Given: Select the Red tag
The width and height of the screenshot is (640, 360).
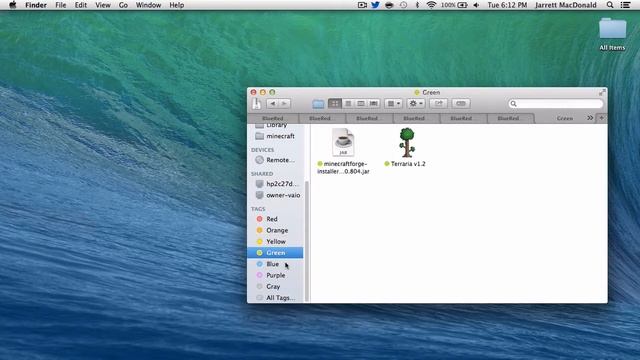Looking at the screenshot, I should point(276,219).
